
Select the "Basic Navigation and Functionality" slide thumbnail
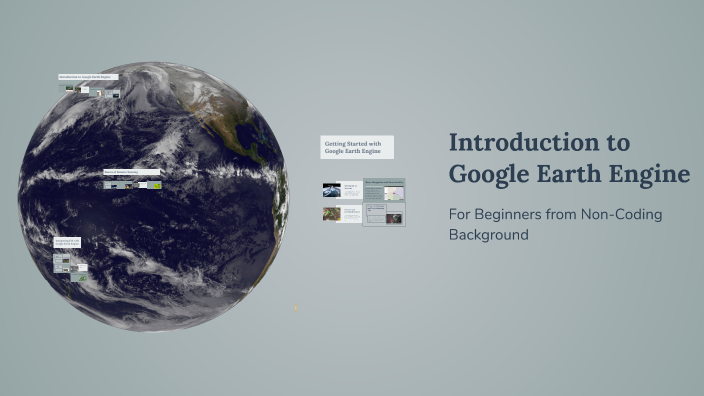pos(384,189)
